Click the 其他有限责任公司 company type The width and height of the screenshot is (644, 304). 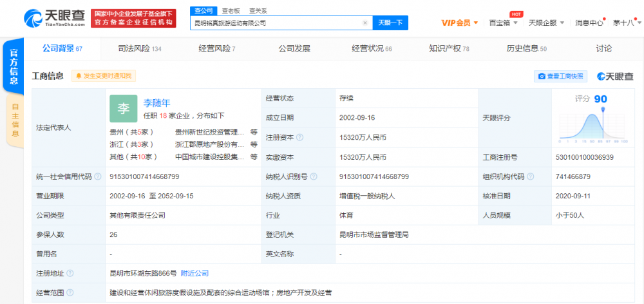pyautogui.click(x=138, y=215)
